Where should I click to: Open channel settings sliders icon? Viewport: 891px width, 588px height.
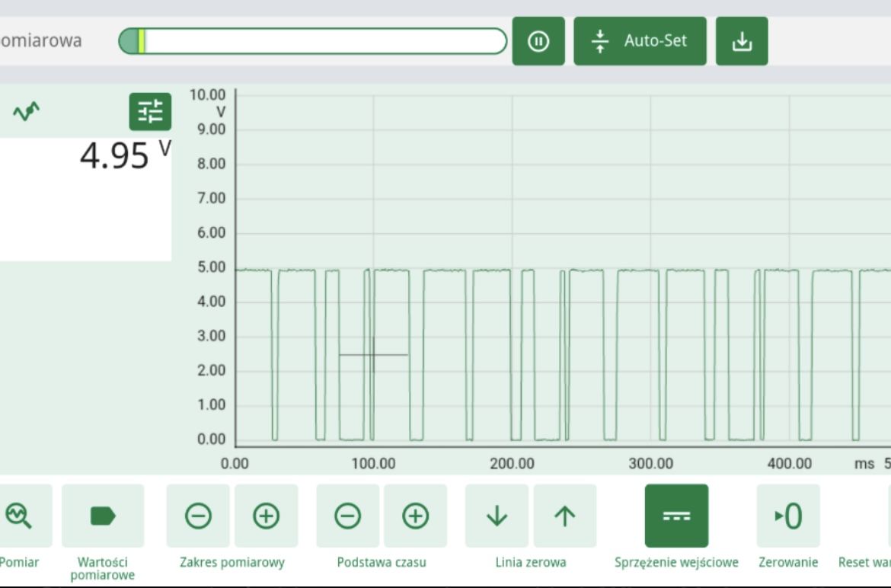click(150, 112)
